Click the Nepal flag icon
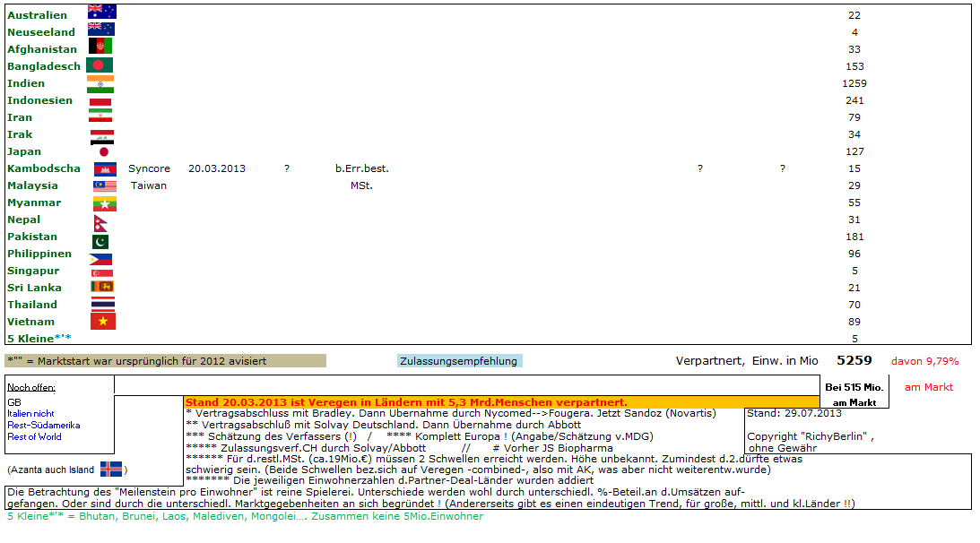The height and width of the screenshot is (543, 980). tap(100, 223)
